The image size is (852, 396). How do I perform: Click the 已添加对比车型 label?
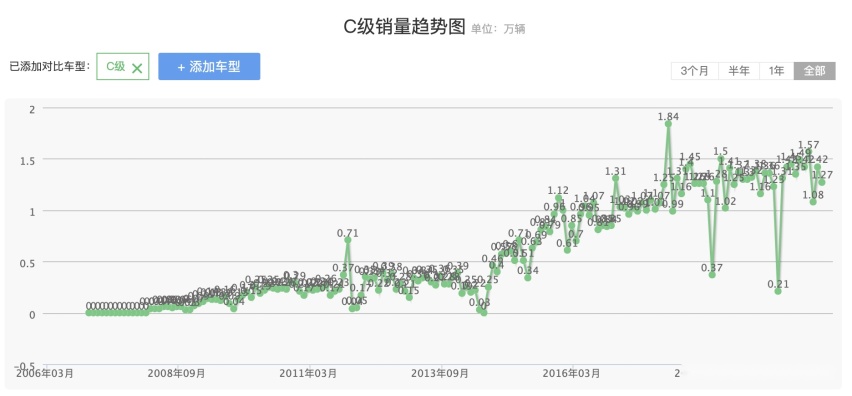[50, 67]
